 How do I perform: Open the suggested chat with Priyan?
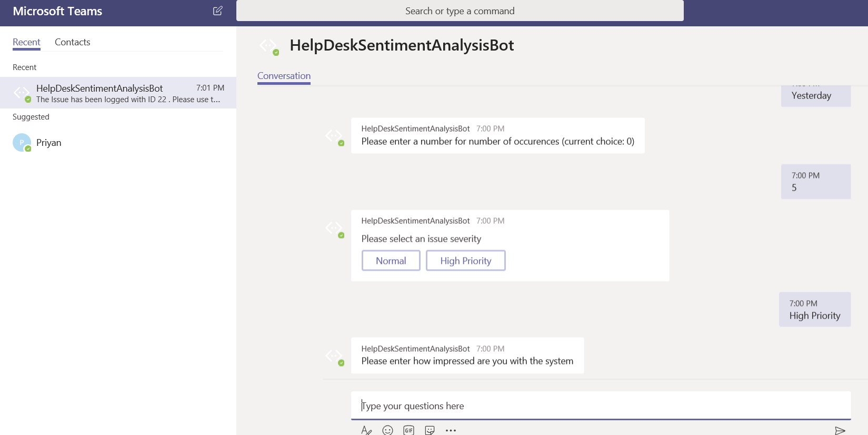(x=118, y=143)
